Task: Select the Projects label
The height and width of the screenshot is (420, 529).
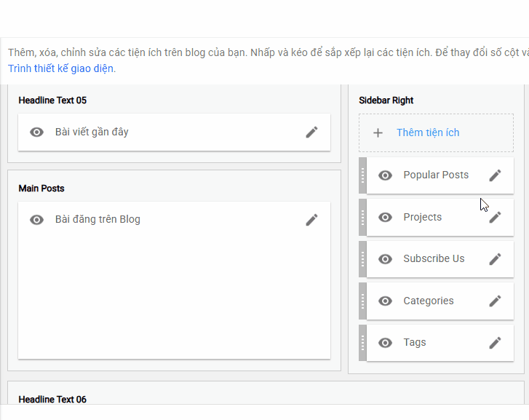Action: click(422, 217)
